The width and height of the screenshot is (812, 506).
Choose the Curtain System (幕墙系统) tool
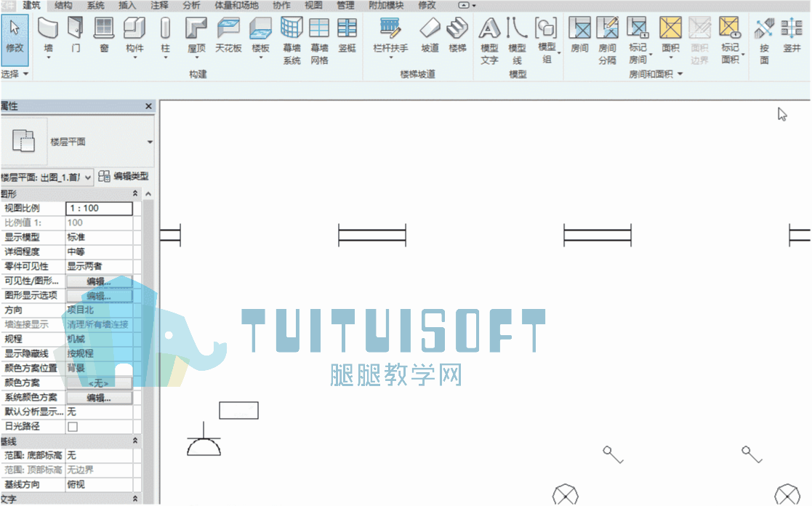[x=292, y=41]
